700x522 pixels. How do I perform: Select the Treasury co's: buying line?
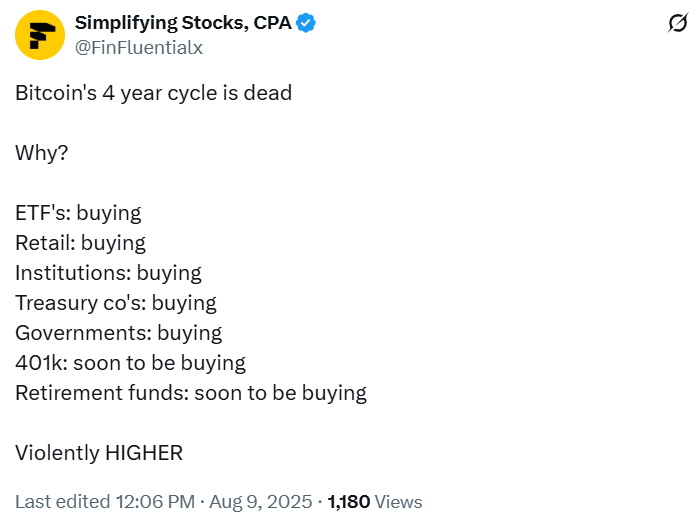click(x=116, y=303)
